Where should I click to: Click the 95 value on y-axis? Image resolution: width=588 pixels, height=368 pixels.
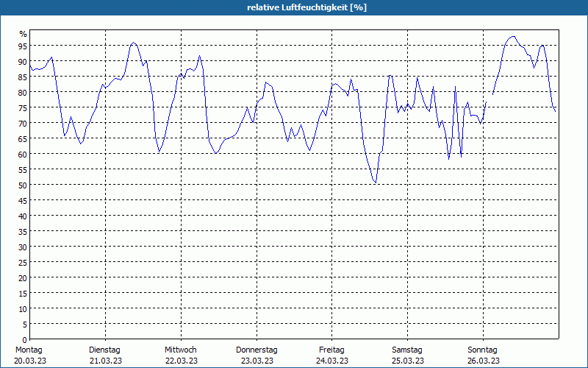tap(23, 46)
